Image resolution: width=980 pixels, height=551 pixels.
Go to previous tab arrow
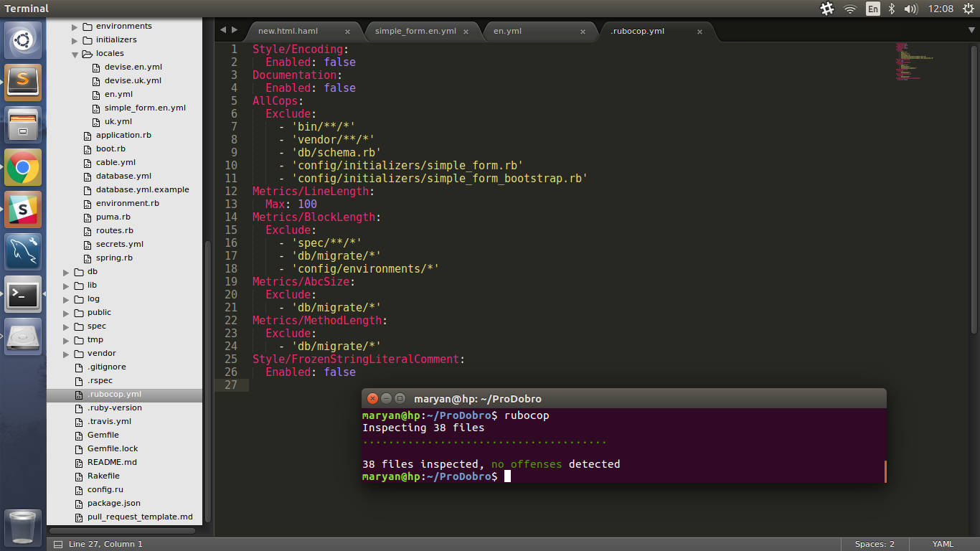click(223, 29)
